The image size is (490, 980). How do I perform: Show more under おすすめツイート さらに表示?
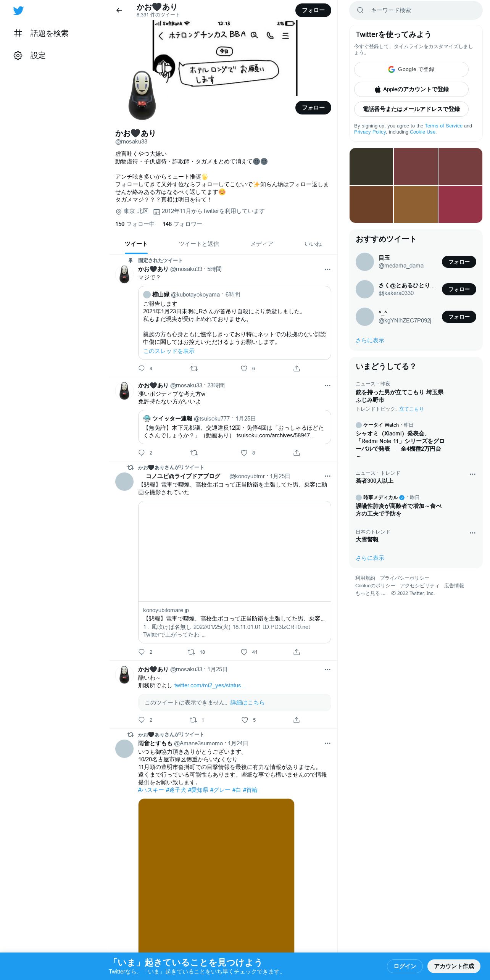(370, 340)
